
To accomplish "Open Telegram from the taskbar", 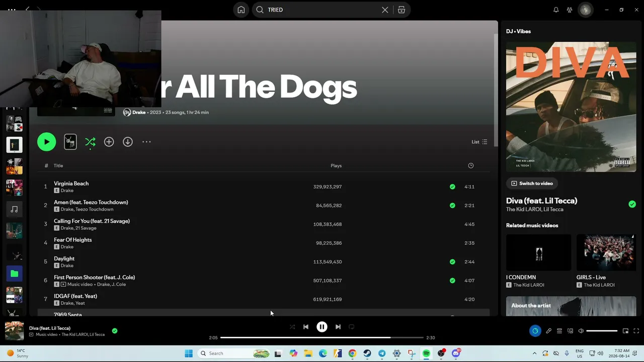I will tap(382, 353).
